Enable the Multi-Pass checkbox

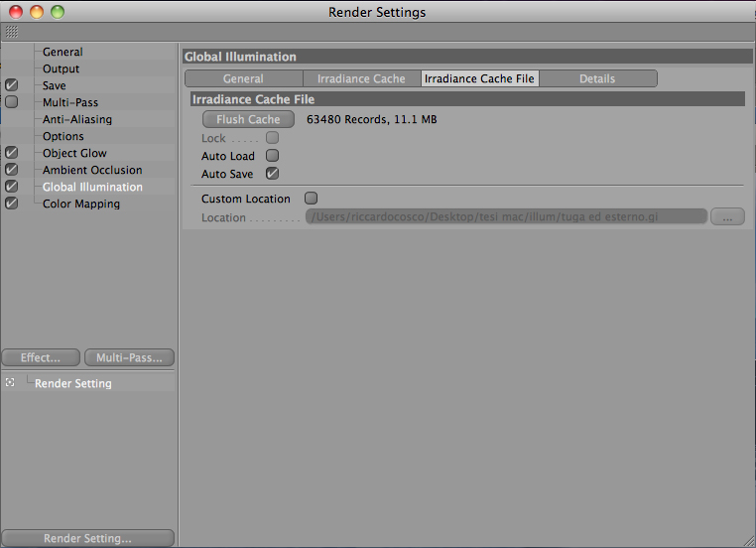tap(12, 102)
